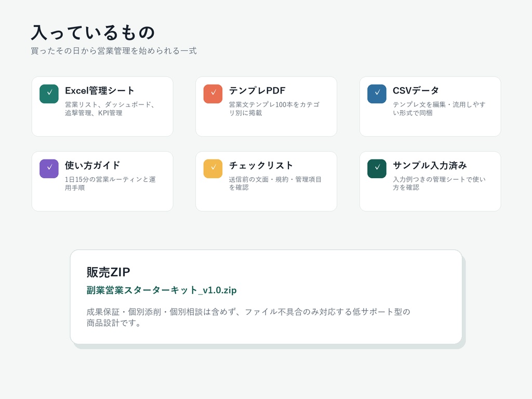This screenshot has width=532, height=399.
Task: Click the description 送信前の文面・規約・管理項目を確認
Action: [x=275, y=183]
